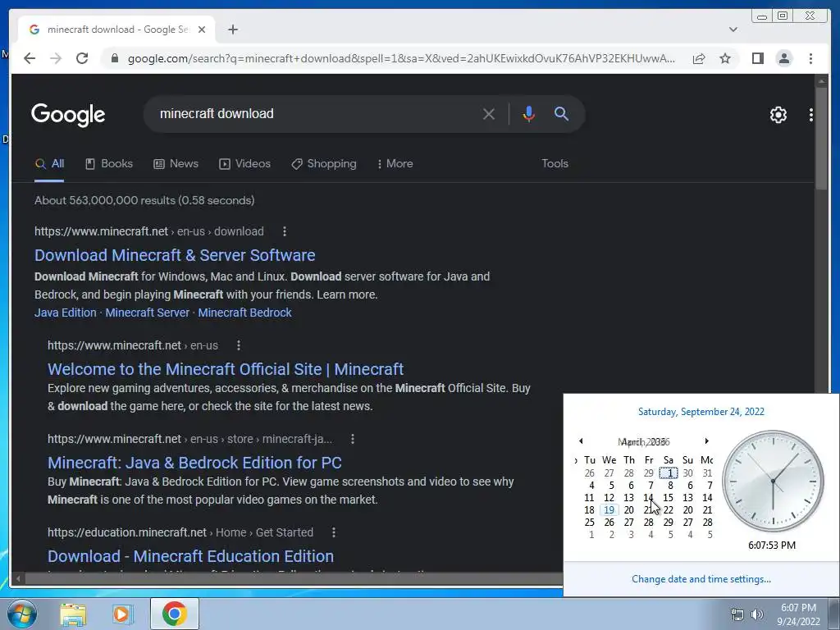Open the volume speaker tray icon
This screenshot has width=840, height=630.
tap(757, 614)
